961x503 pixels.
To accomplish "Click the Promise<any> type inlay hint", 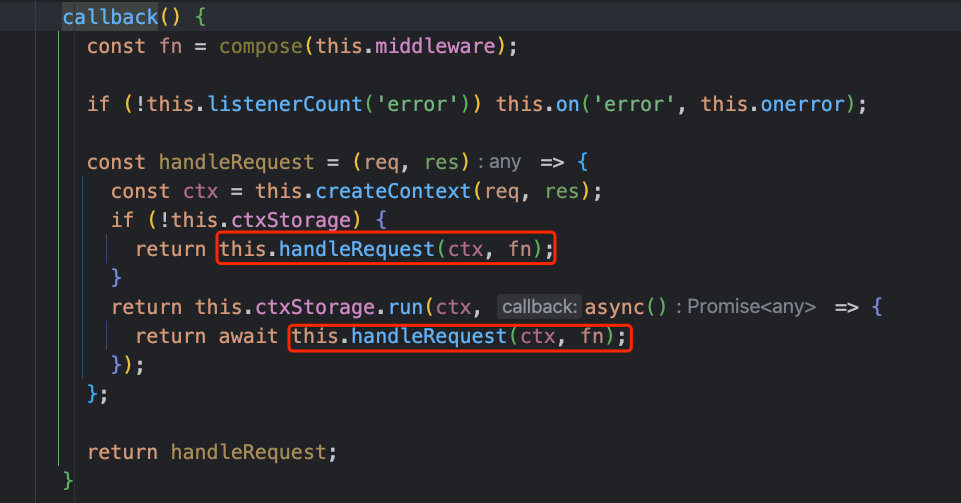I will [751, 307].
